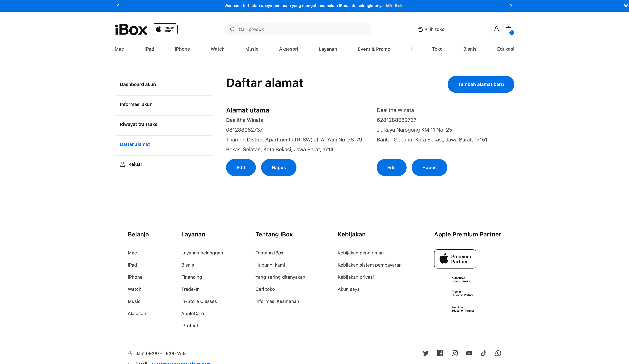Click the Keluar person icon in sidebar
629x364 pixels.
pos(123,164)
